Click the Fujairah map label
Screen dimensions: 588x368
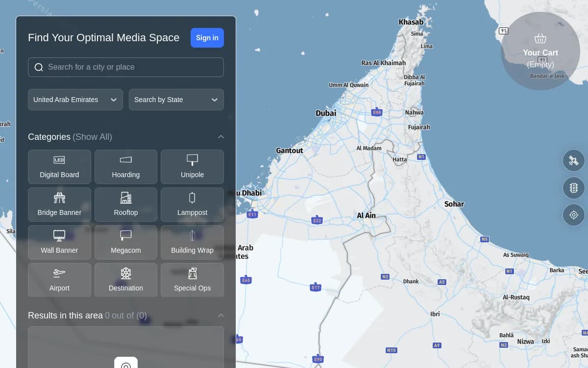pyautogui.click(x=419, y=127)
